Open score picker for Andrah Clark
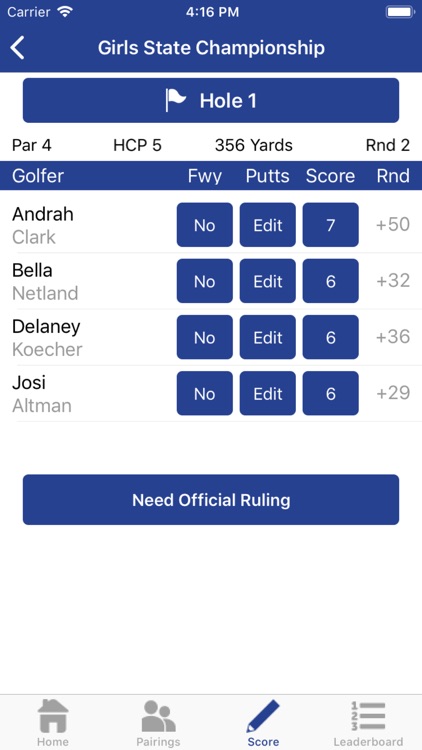 331,225
